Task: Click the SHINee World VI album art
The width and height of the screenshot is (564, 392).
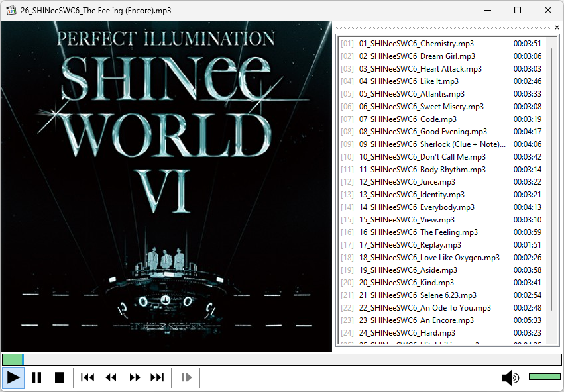Action: tap(166, 186)
